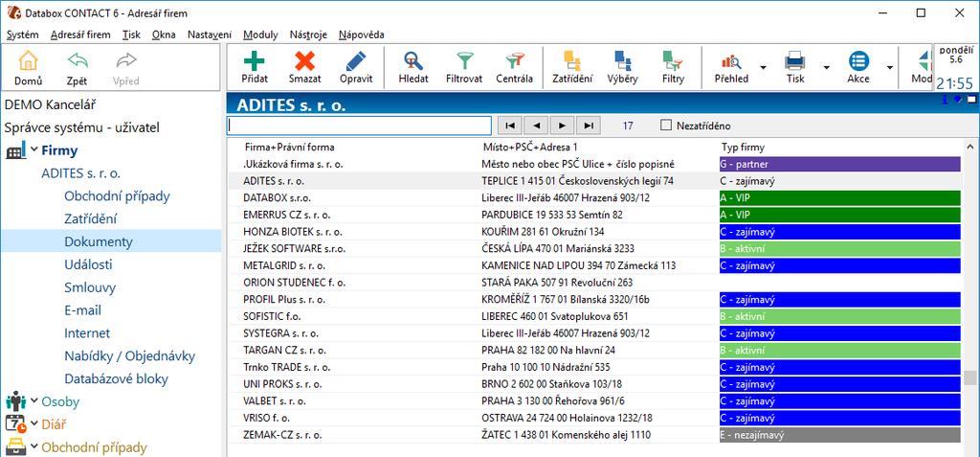The height and width of the screenshot is (457, 980).
Task: Click the Akce actions icon
Action: tap(858, 60)
